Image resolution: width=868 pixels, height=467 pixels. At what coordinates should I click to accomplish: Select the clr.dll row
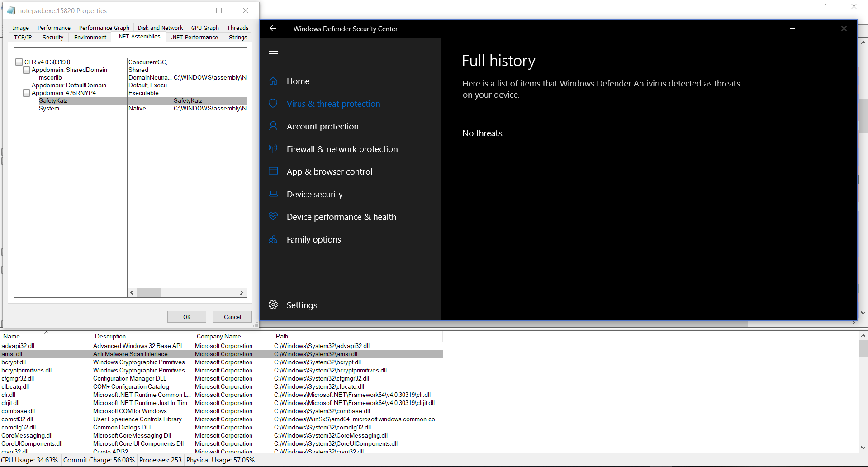(x=222, y=395)
